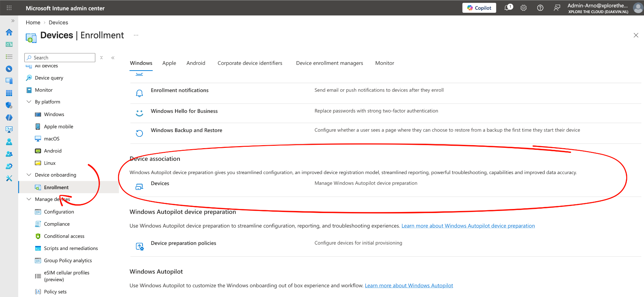Open Apps grid icon in left rail

(x=9, y=93)
